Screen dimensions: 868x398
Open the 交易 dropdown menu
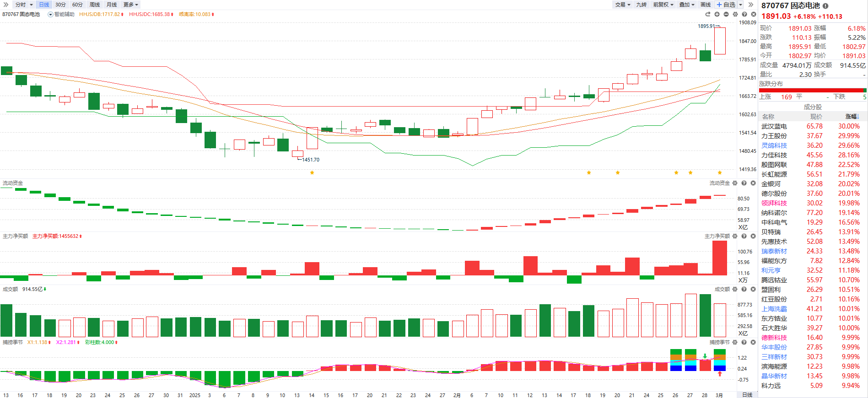click(x=623, y=5)
